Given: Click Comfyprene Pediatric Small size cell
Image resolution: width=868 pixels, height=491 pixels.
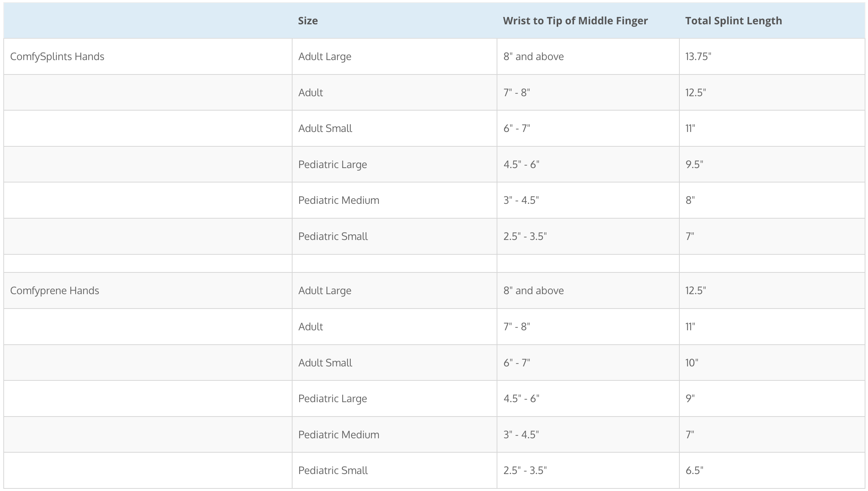Looking at the screenshot, I should pyautogui.click(x=394, y=470).
